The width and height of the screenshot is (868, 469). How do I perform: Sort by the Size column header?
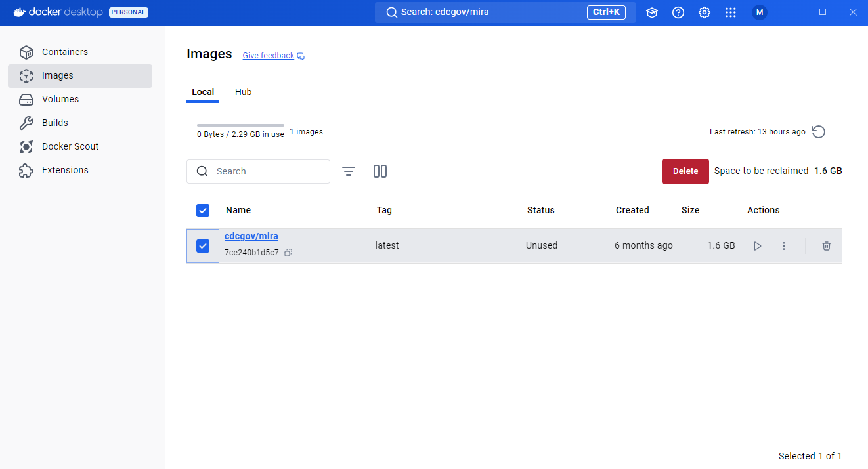[691, 210]
